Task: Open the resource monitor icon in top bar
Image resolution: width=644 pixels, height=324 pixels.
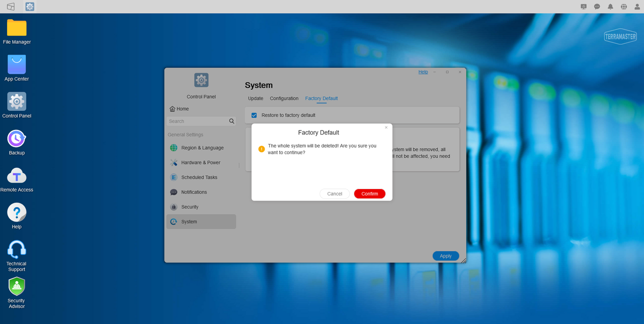Action: click(x=584, y=7)
